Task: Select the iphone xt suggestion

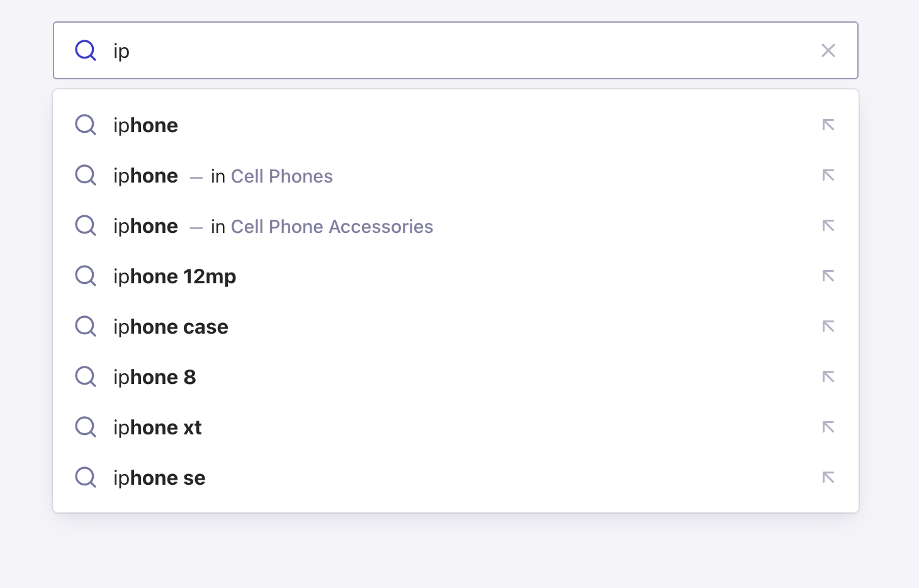Action: click(157, 427)
